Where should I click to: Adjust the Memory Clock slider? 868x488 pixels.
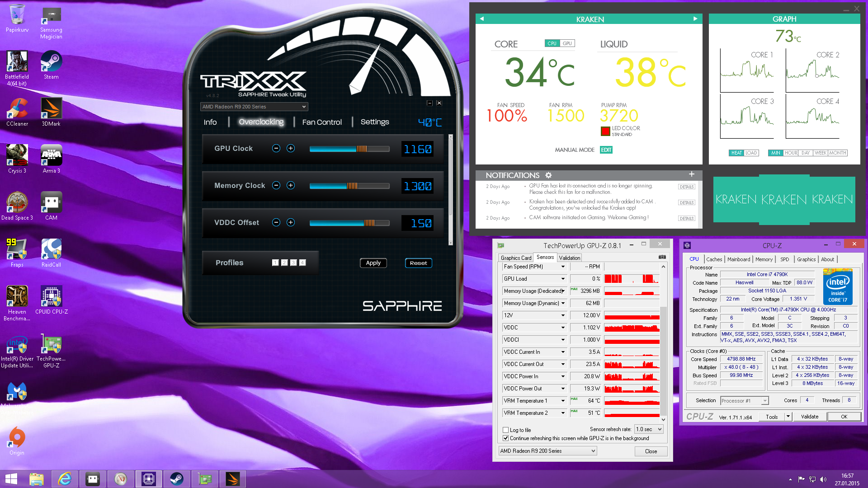349,186
